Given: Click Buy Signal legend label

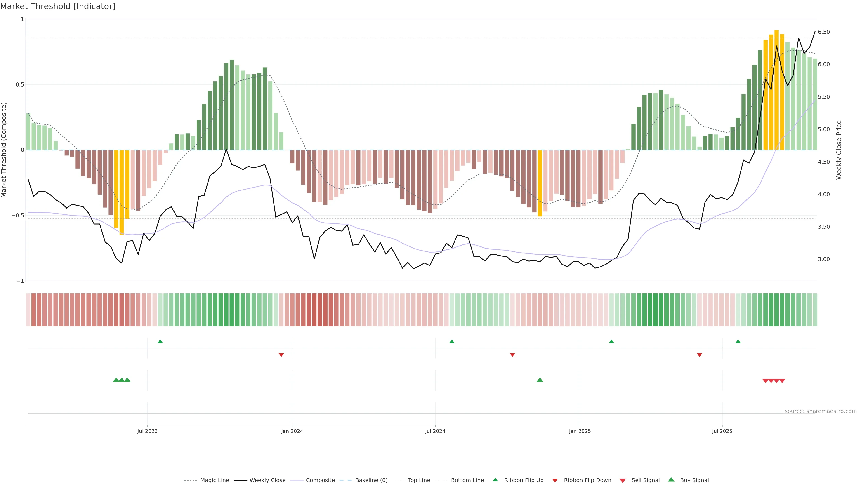Looking at the screenshot, I should pos(694,480).
